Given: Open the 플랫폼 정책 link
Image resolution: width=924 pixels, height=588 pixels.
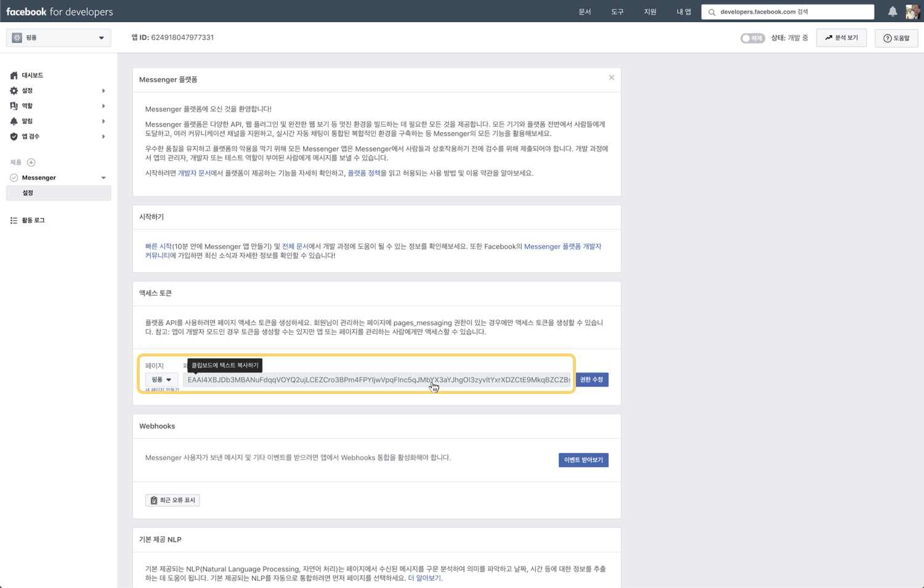Looking at the screenshot, I should pyautogui.click(x=364, y=173).
